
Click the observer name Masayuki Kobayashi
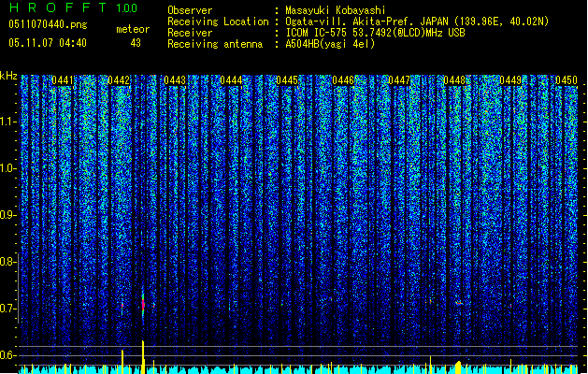[336, 10]
